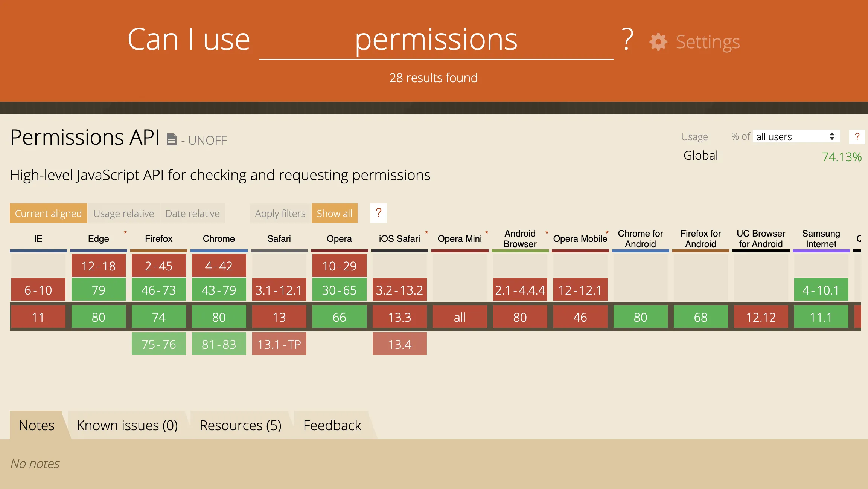Click the Permissions API title link
Image resolution: width=868 pixels, height=489 pixels.
click(85, 137)
